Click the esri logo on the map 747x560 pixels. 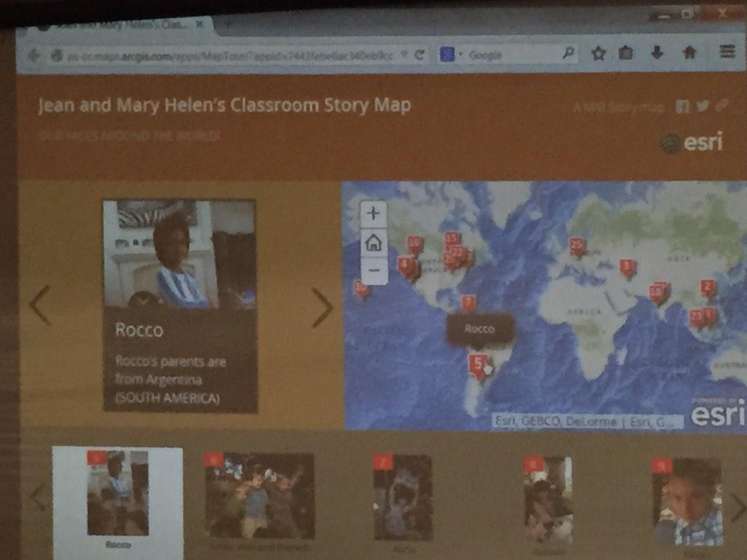point(718,413)
